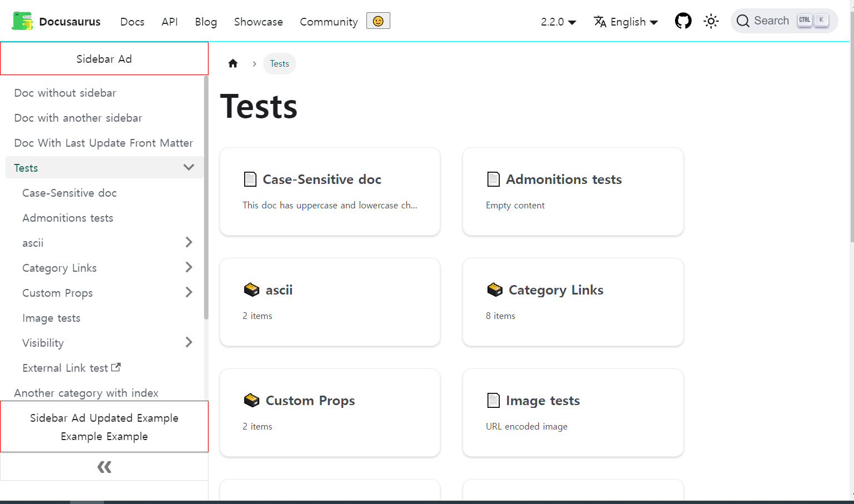854x504 pixels.
Task: Click the translate icon beside English
Action: tap(600, 22)
